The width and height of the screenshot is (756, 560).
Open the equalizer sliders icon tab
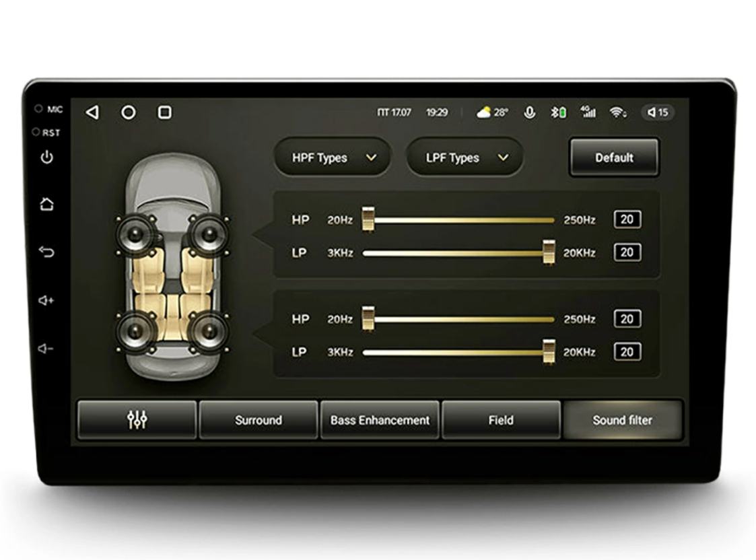137,420
